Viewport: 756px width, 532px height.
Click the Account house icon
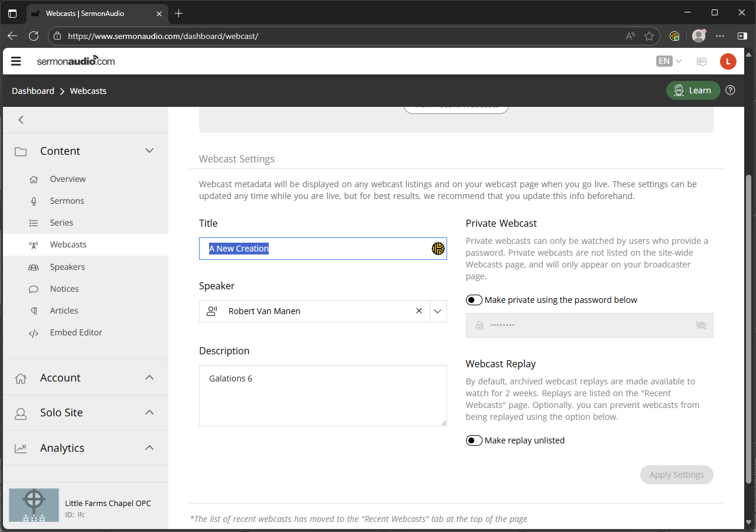(x=21, y=378)
